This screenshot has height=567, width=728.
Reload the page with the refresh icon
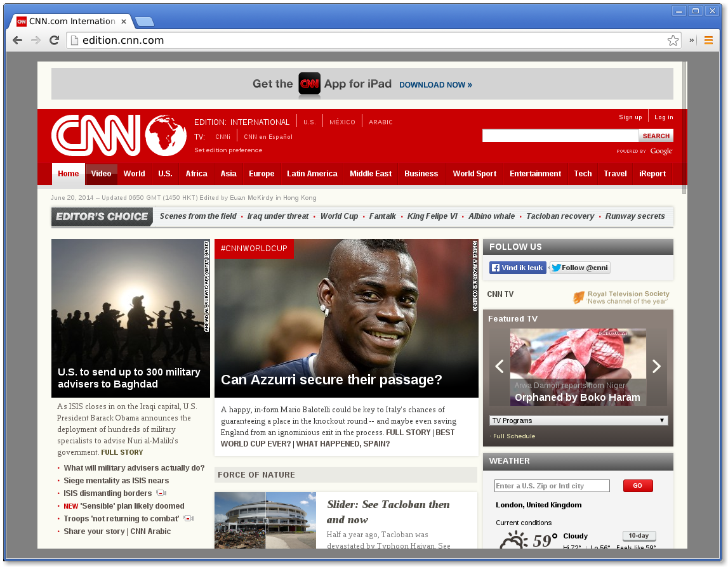pos(55,40)
